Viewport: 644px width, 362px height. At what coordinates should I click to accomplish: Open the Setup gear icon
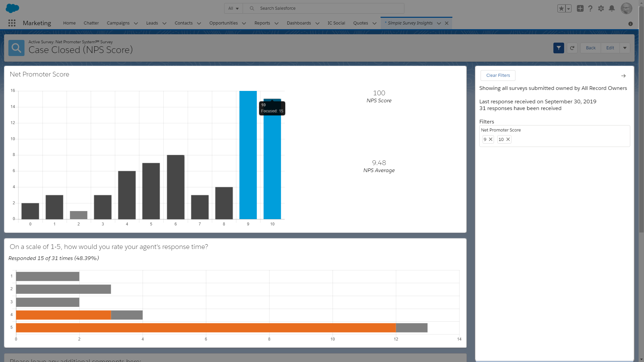(601, 8)
